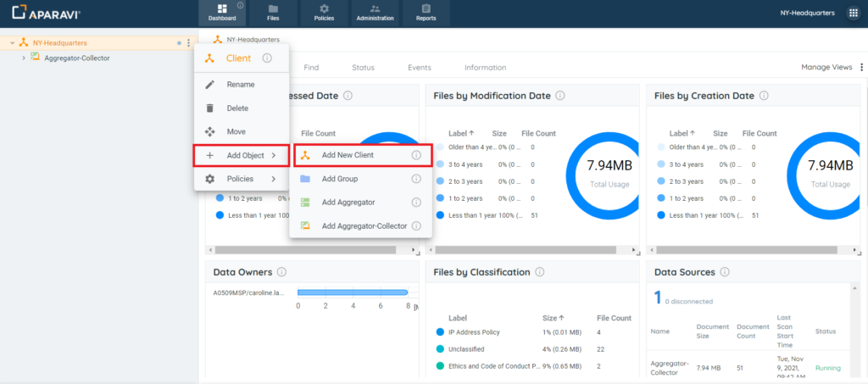The height and width of the screenshot is (384, 868).
Task: Open the Reports section
Action: click(426, 13)
